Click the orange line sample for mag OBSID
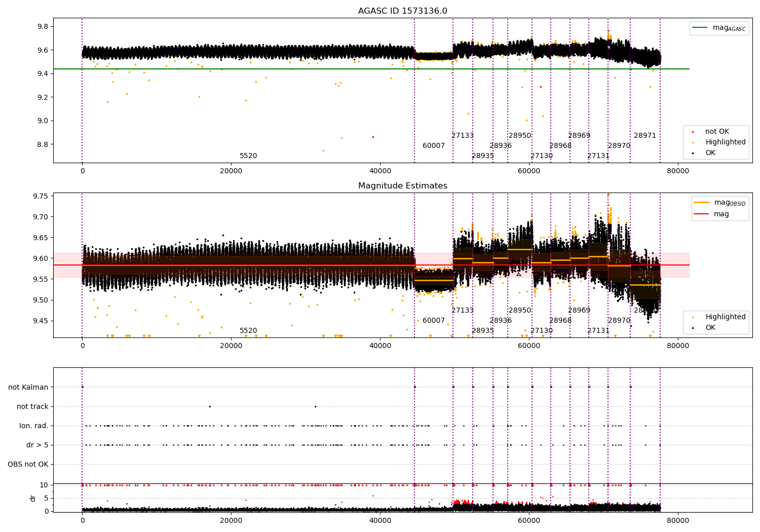Screen dimensions: 760x532 coord(701,203)
